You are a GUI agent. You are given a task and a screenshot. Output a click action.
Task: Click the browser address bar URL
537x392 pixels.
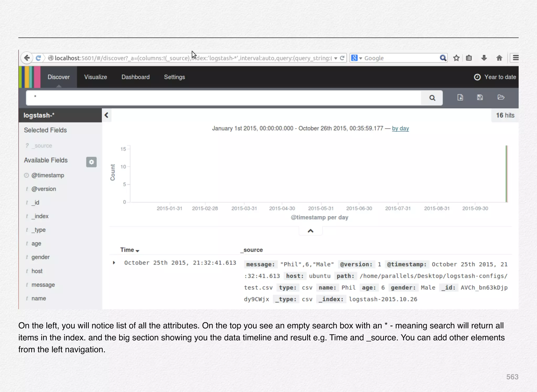coord(193,58)
